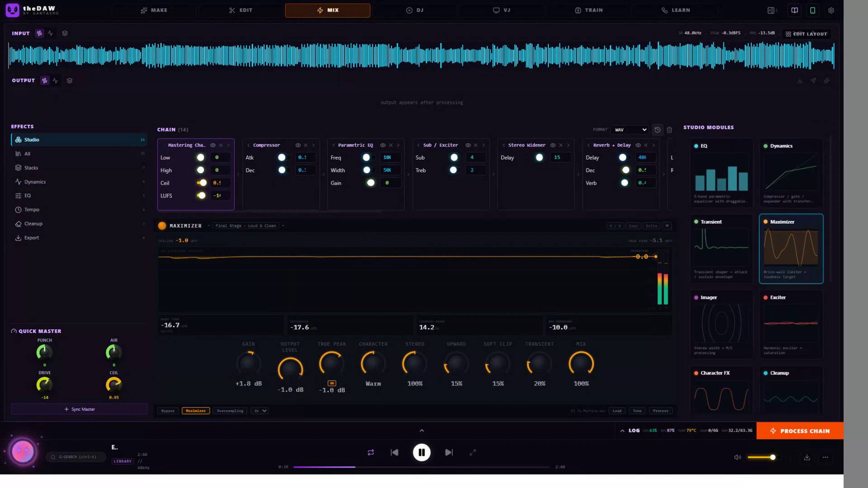Skip to the previous track
This screenshot has width=868, height=488.
pos(394,452)
